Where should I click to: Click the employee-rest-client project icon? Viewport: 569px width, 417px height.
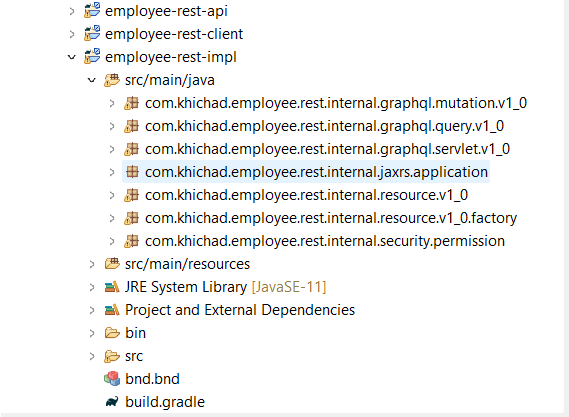coord(92,33)
